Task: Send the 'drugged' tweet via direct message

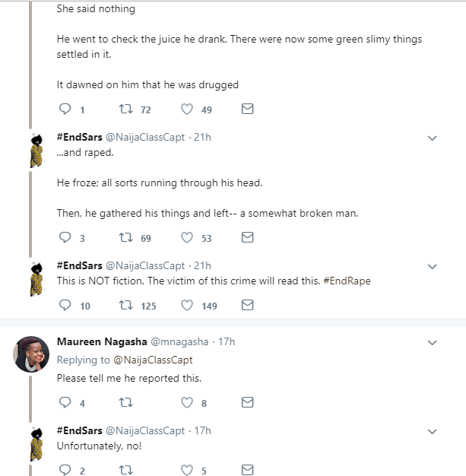Action: (247, 109)
